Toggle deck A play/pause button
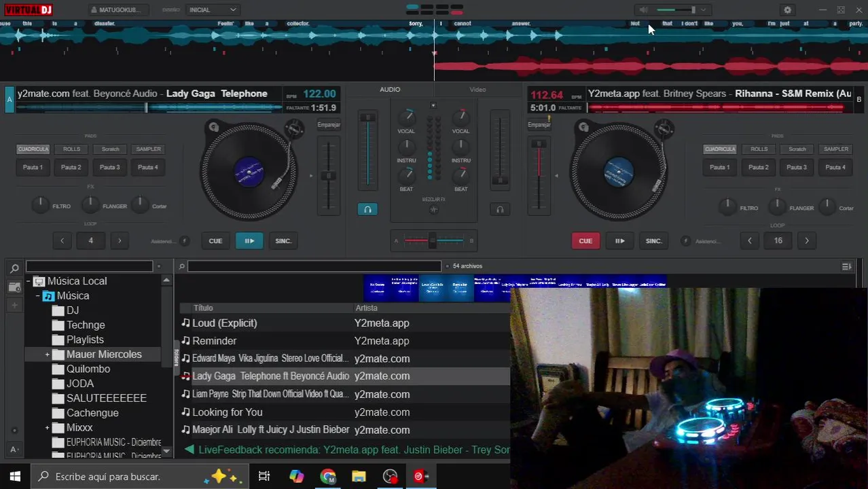Viewport: 868px width, 489px height. 249,241
